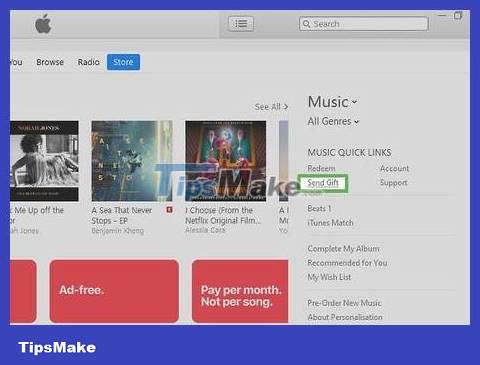Image resolution: width=480 pixels, height=365 pixels.
Task: Open the iTunes Match link
Action: click(330, 223)
